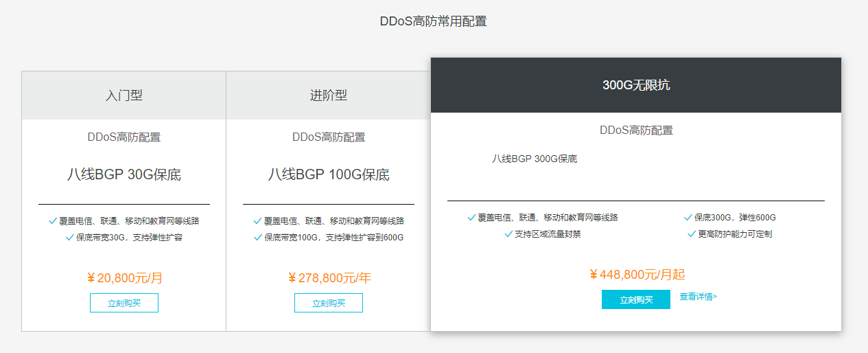Select the 入门型 plan header
868x353 pixels.
pyautogui.click(x=124, y=95)
